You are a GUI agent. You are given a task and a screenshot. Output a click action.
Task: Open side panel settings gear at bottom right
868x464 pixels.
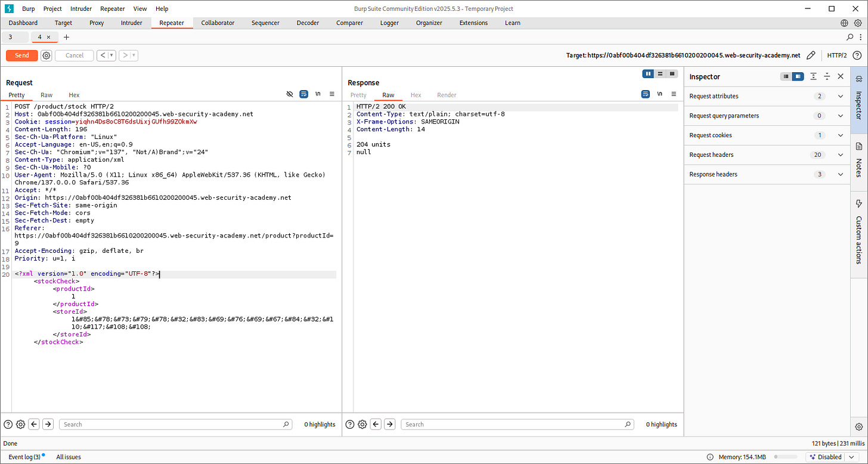(x=859, y=426)
